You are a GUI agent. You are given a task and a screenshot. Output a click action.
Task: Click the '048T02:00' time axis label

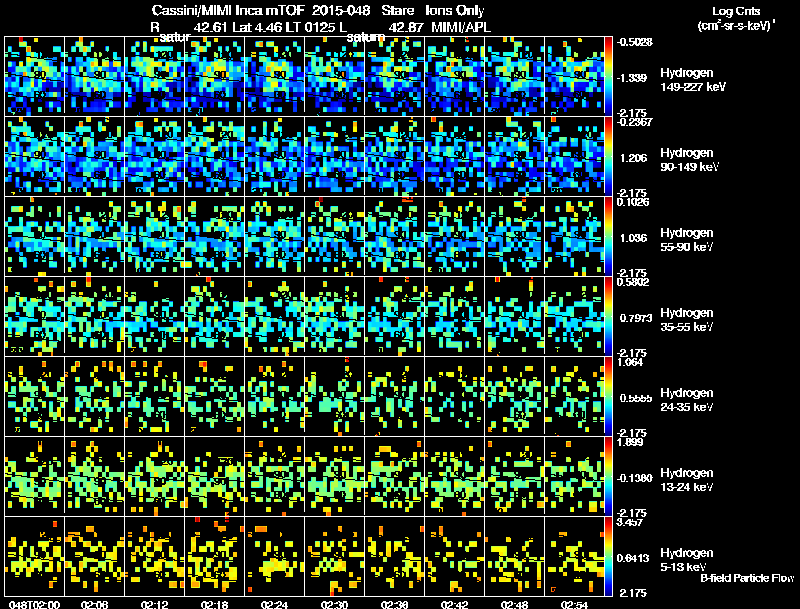click(34, 605)
